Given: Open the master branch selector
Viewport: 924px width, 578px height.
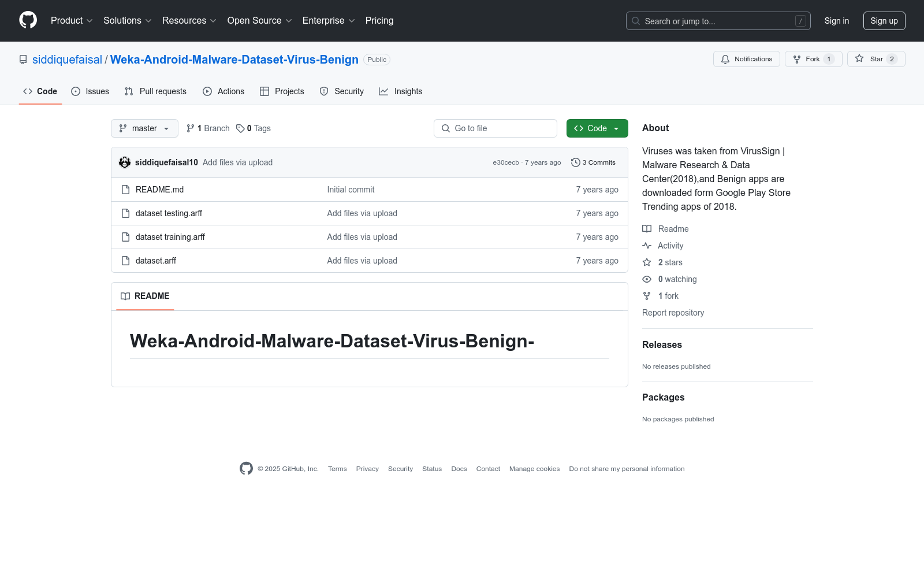Looking at the screenshot, I should [144, 128].
